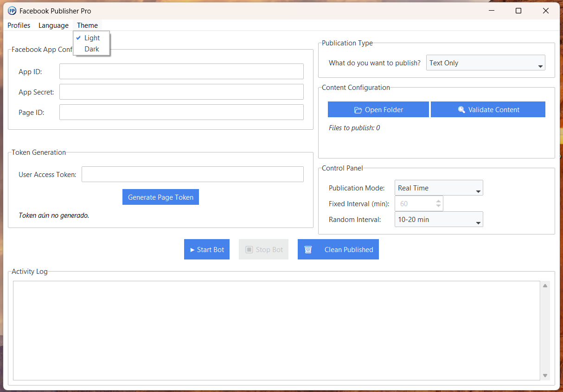Click the Activity Log scrollbar down arrow

[x=545, y=375]
